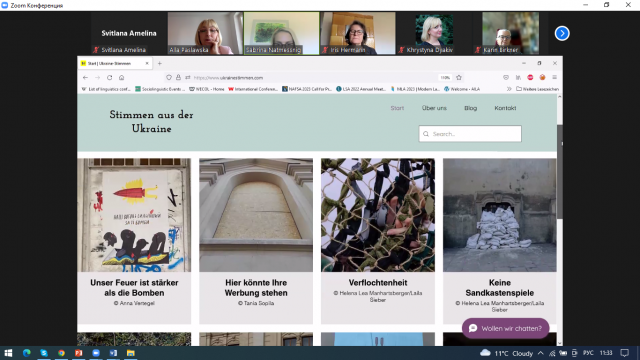640x360 pixels.
Task: Open MLA 2023 Modern Language bookmark
Action: [x=415, y=89]
